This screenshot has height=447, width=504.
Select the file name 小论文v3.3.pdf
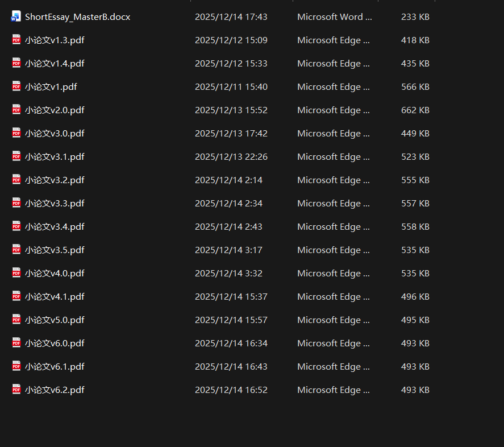[55, 204]
